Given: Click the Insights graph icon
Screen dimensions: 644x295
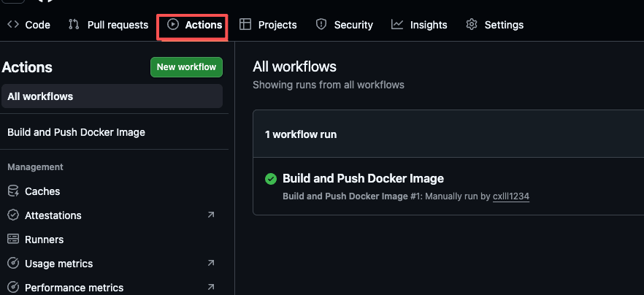Looking at the screenshot, I should coord(397,25).
